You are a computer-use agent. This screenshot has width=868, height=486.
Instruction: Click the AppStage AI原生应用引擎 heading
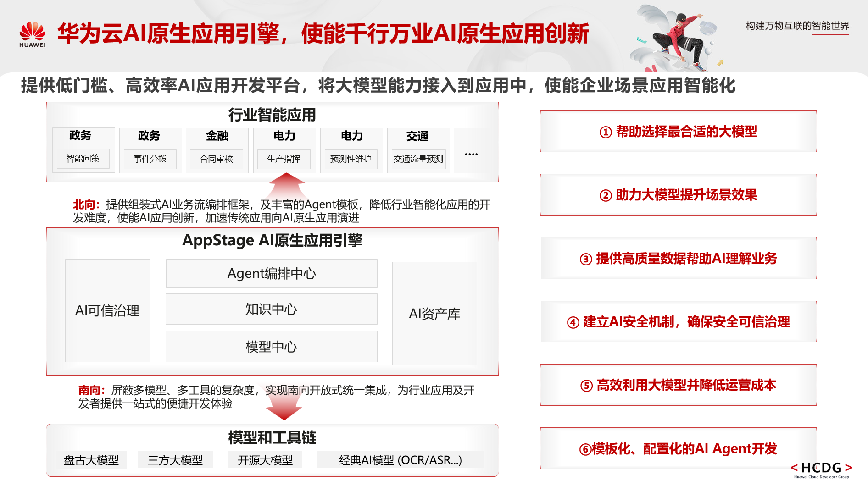[x=273, y=240]
